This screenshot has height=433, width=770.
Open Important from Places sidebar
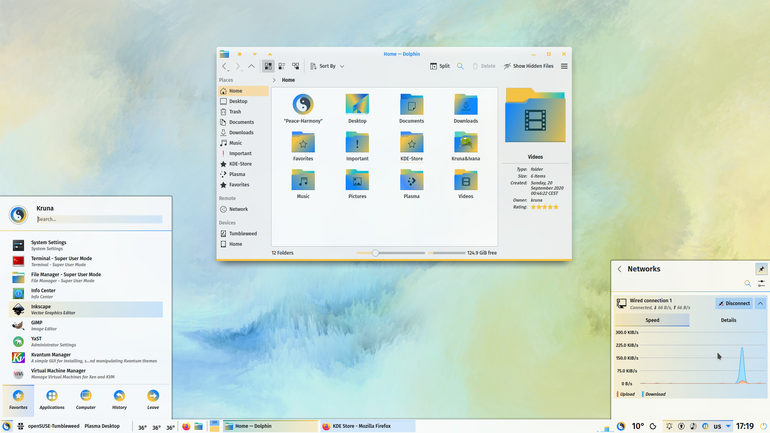point(244,153)
